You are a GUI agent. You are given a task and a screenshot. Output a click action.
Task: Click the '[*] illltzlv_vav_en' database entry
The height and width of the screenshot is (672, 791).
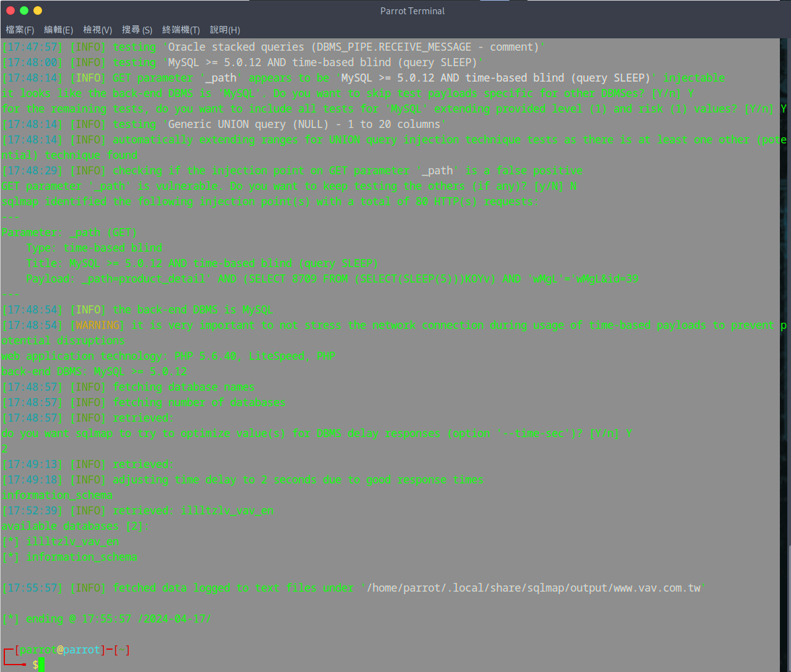click(x=60, y=542)
